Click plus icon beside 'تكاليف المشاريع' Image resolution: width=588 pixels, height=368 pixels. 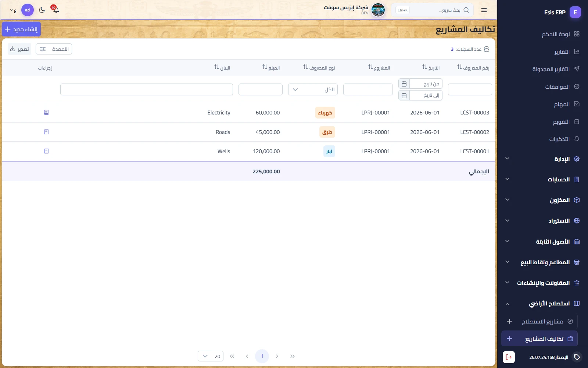point(509,339)
